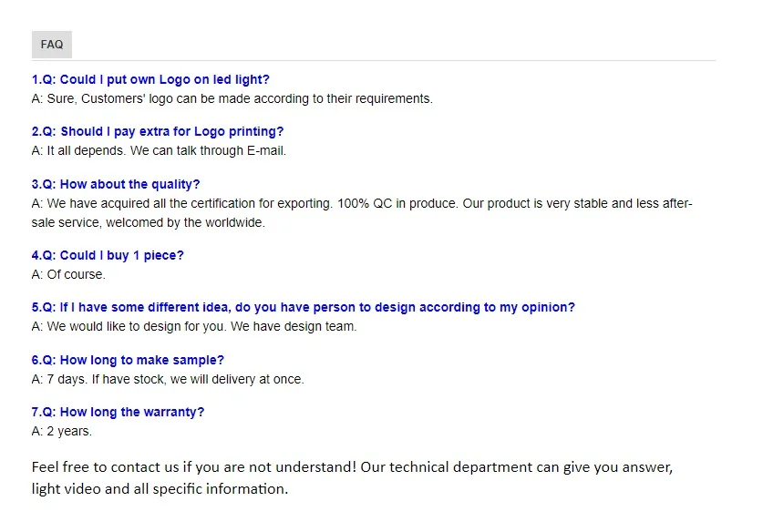Click the divider line under the FAQ tab
The width and height of the screenshot is (763, 532).
click(x=381, y=58)
